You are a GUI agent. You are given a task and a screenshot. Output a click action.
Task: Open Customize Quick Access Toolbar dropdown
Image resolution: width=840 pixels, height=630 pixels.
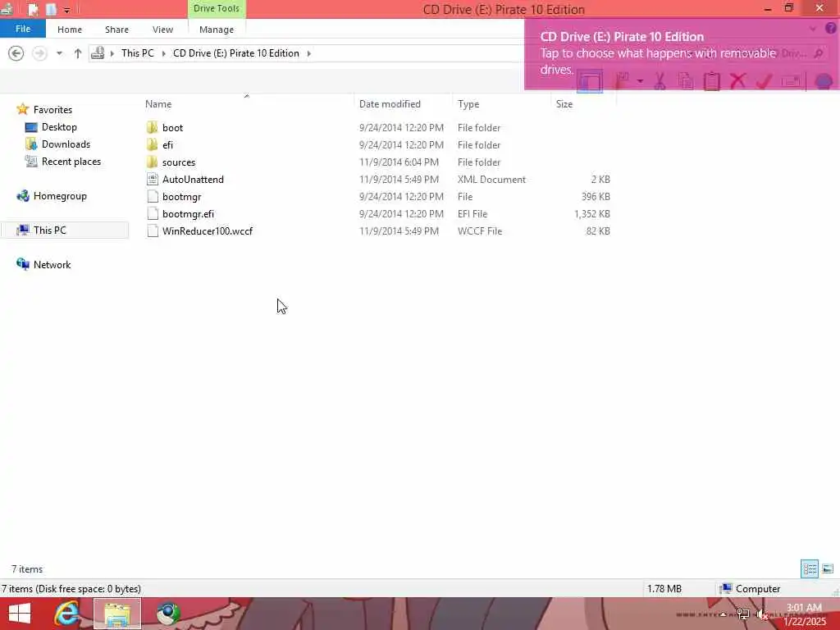[x=67, y=10]
